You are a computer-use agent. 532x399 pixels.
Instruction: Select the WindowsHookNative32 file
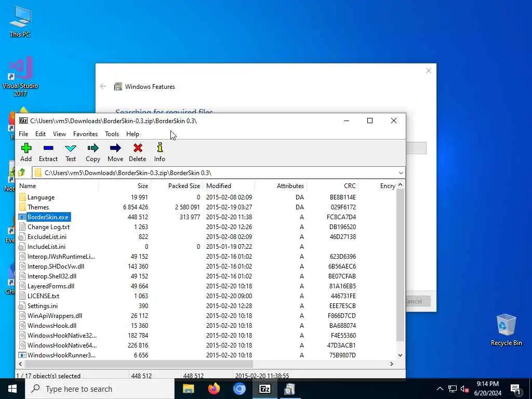click(62, 335)
